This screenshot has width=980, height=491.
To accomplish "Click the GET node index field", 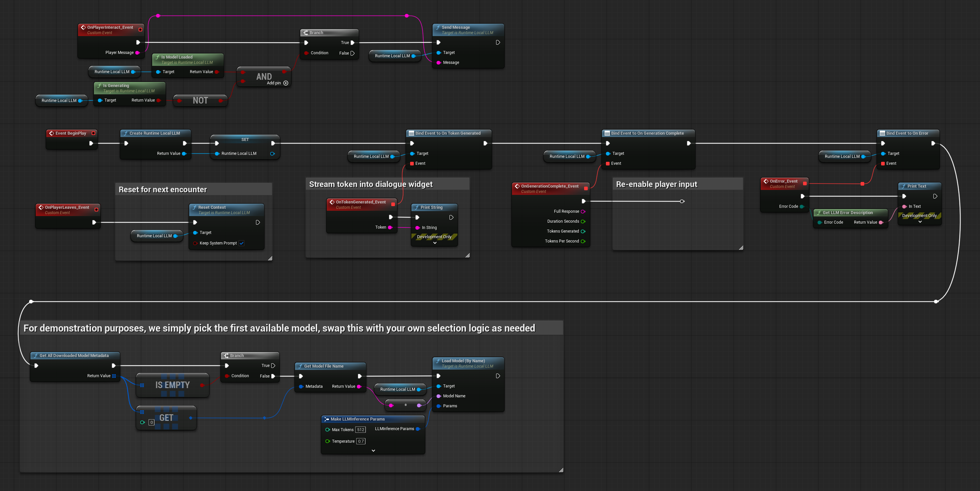I will click(x=151, y=423).
